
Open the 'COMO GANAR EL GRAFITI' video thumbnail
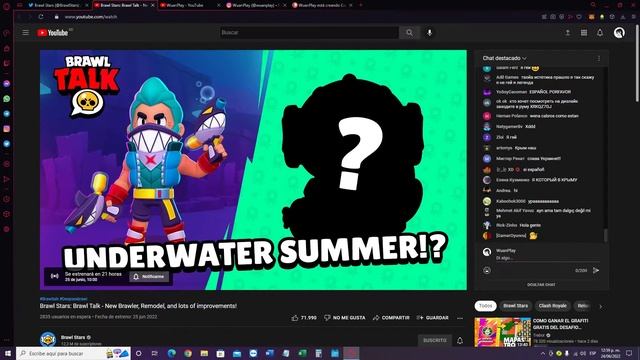click(x=502, y=332)
